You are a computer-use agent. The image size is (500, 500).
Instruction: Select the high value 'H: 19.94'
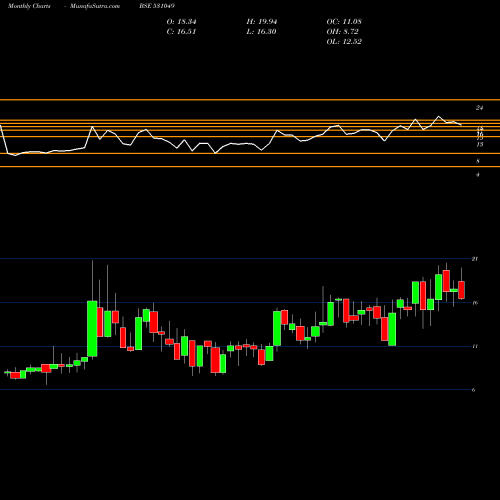click(262, 22)
